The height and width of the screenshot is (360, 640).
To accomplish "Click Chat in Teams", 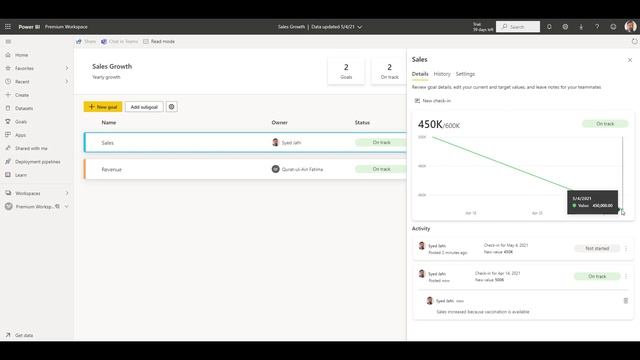I will (x=120, y=42).
